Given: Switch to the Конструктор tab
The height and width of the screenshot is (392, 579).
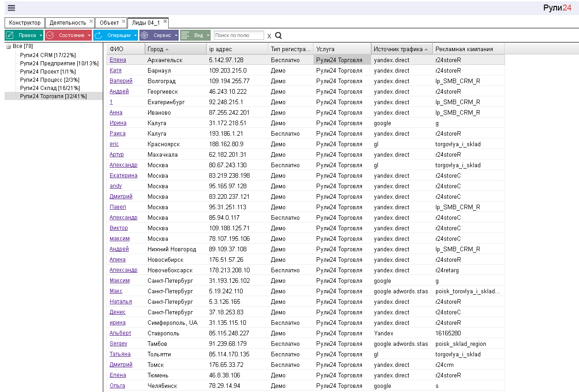Looking at the screenshot, I should (25, 23).
